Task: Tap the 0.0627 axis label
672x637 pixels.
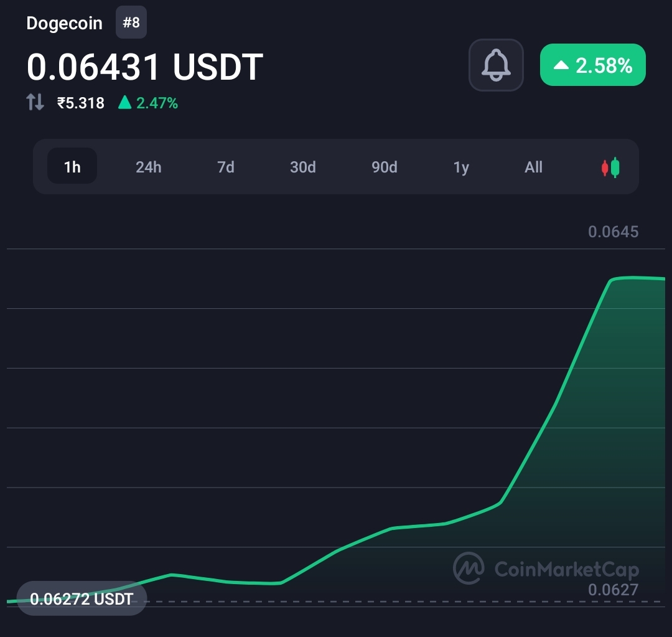Action: 614,590
